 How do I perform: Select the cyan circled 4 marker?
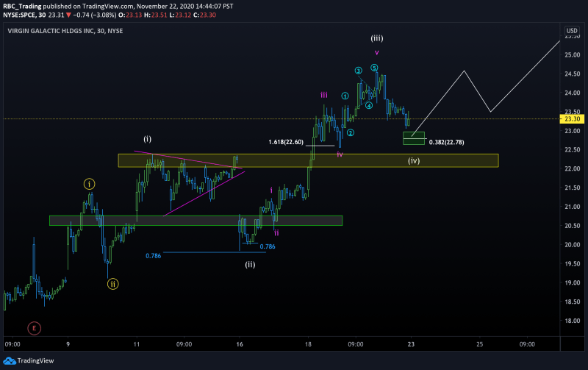pos(369,105)
